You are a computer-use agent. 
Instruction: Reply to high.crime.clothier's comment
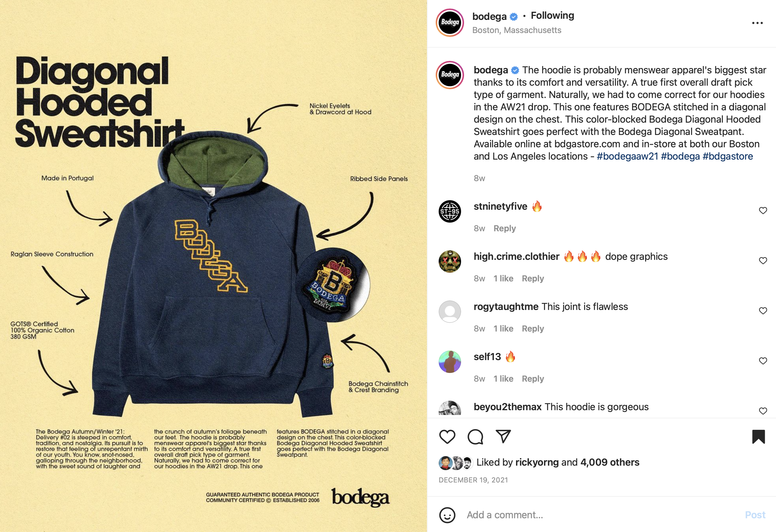click(x=532, y=279)
